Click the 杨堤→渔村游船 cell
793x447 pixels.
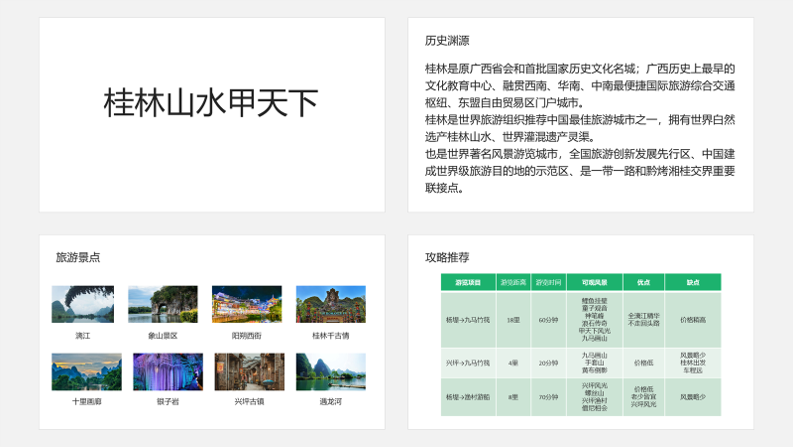[468, 397]
